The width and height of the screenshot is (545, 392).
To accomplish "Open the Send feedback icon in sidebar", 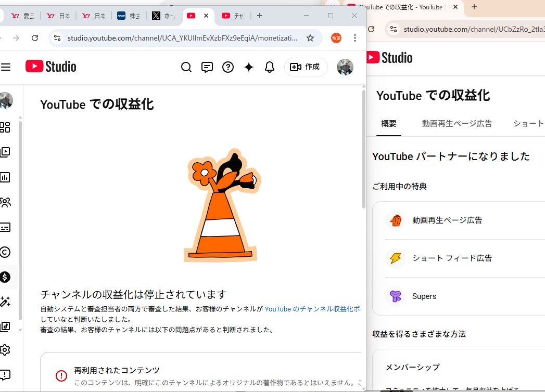I will pos(5,375).
